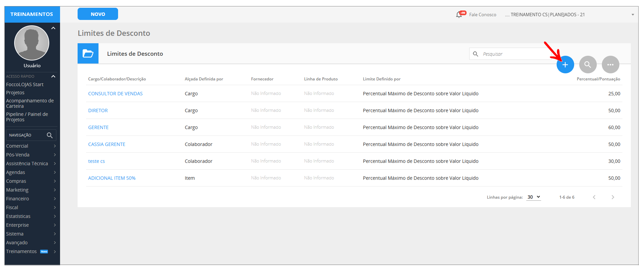Image resolution: width=644 pixels, height=272 pixels.
Task: Open the rows per page dropdown
Action: (533, 197)
